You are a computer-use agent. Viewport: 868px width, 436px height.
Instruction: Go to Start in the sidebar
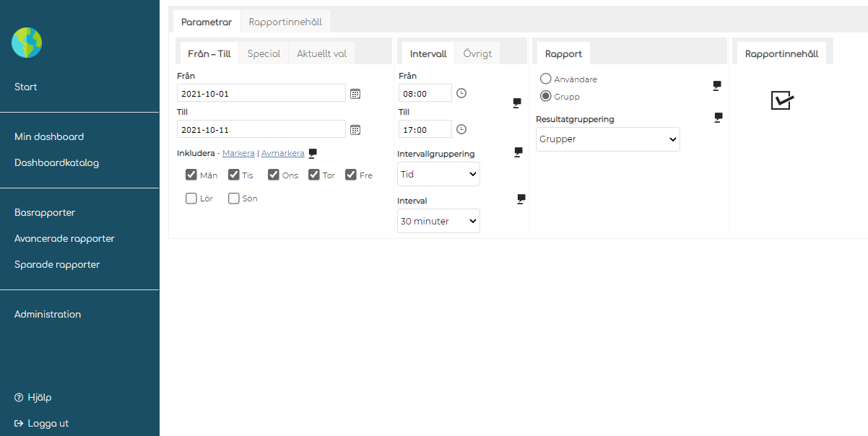coord(26,87)
